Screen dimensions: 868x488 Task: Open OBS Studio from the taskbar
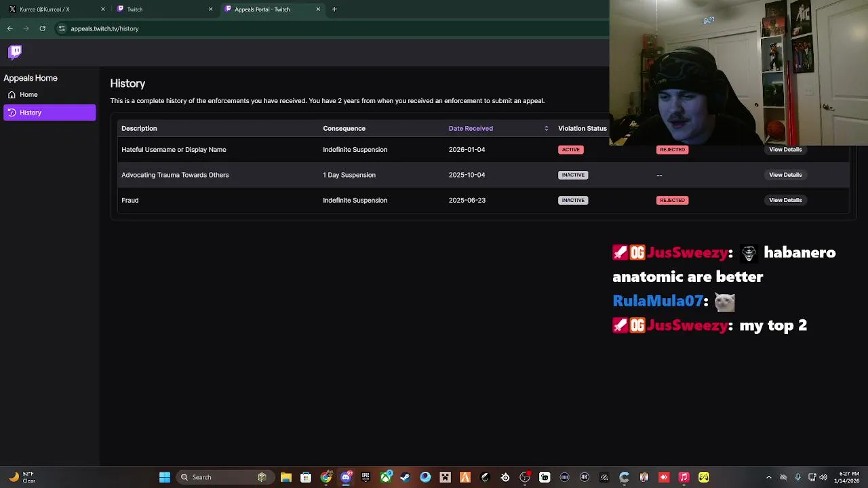coord(524,477)
